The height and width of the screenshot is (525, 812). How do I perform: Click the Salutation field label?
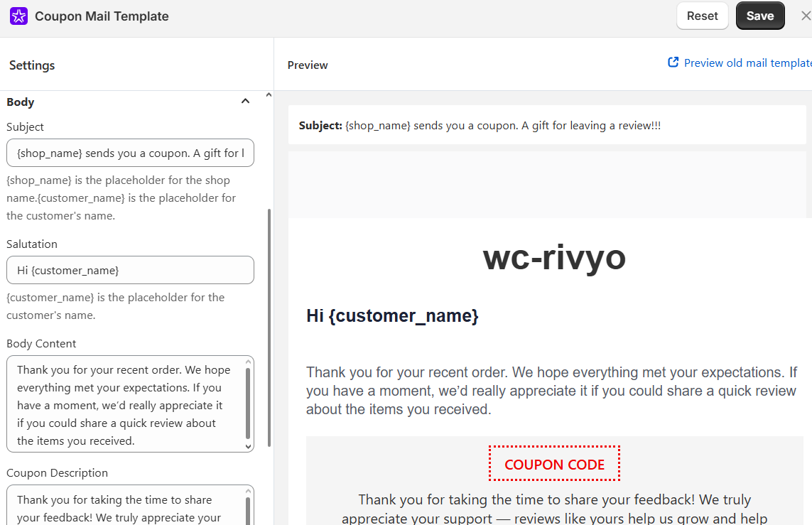31,244
